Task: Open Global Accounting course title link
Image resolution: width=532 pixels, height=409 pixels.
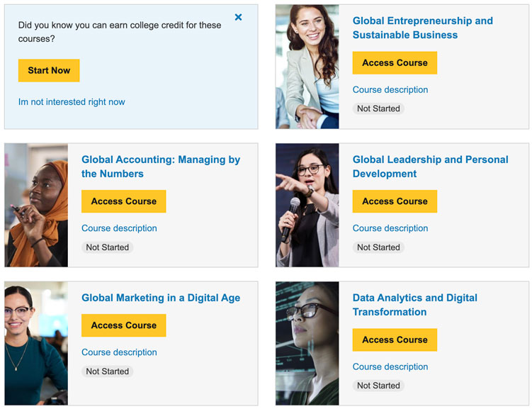Action: coord(160,167)
